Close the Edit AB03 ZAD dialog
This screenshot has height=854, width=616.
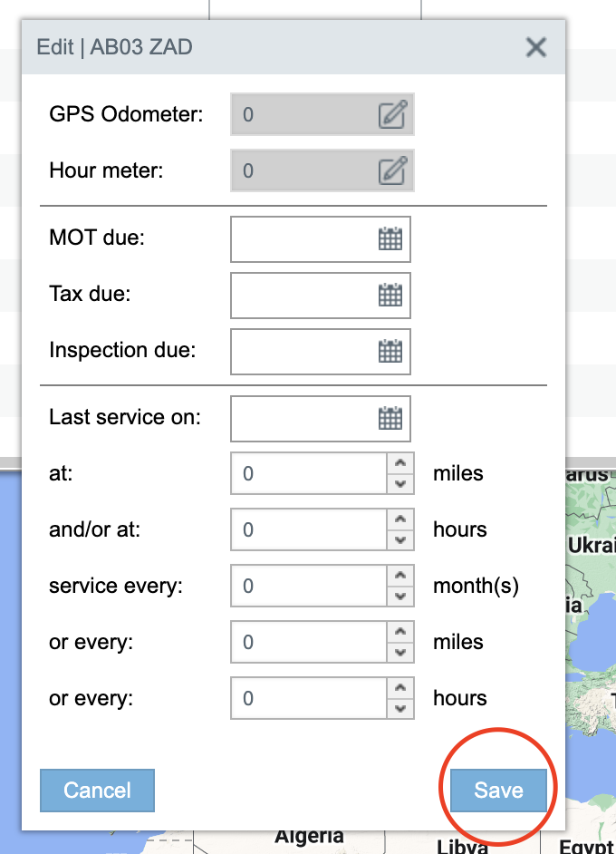(536, 47)
